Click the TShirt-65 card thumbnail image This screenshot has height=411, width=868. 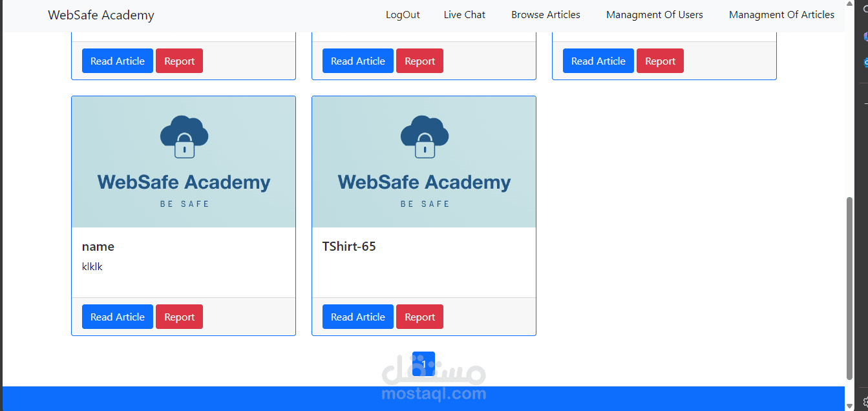coord(424,162)
